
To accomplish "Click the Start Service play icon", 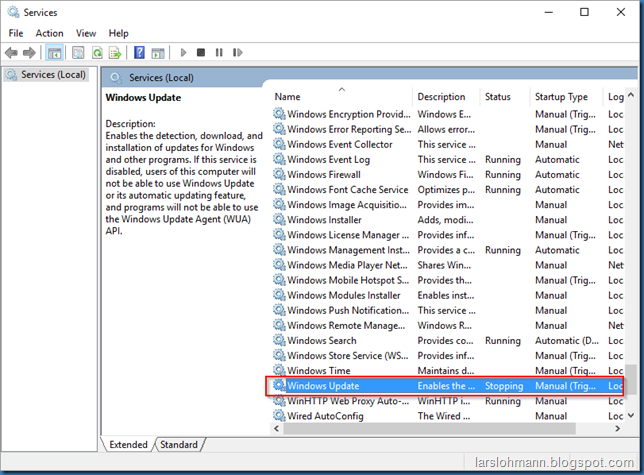I will click(x=183, y=53).
